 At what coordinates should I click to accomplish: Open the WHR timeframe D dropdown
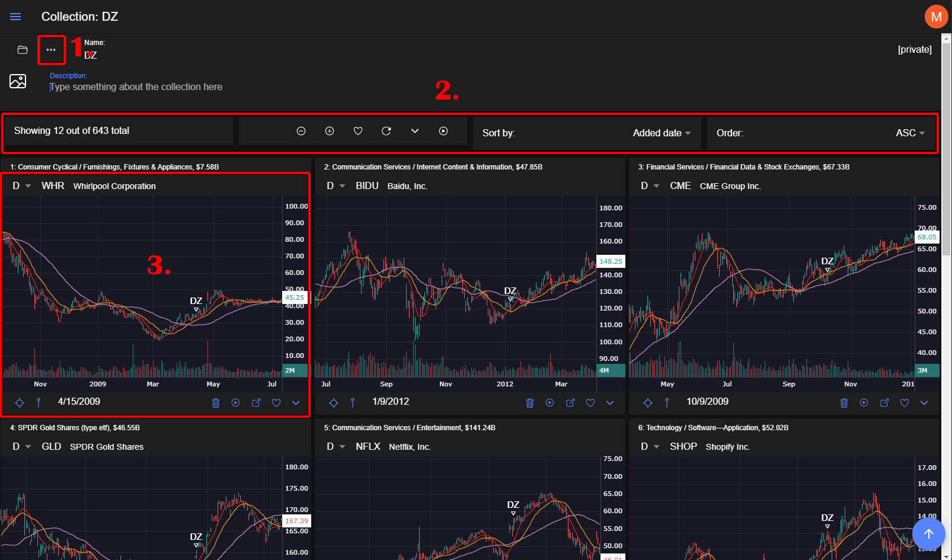[21, 186]
